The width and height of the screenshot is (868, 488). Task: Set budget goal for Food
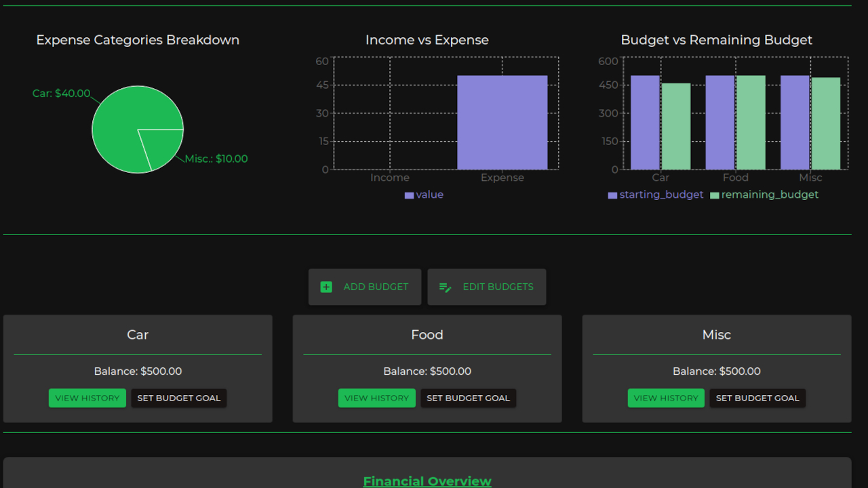[469, 398]
